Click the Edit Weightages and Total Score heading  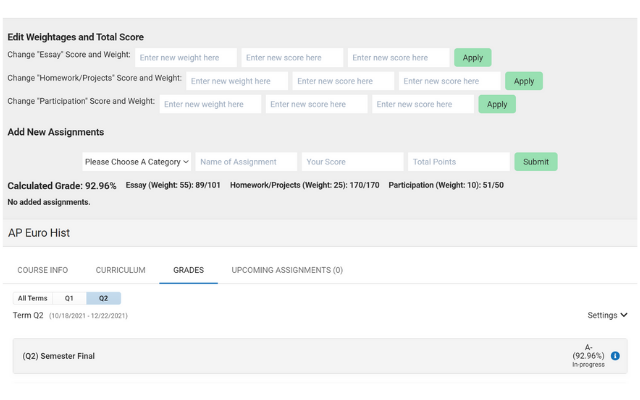76,37
